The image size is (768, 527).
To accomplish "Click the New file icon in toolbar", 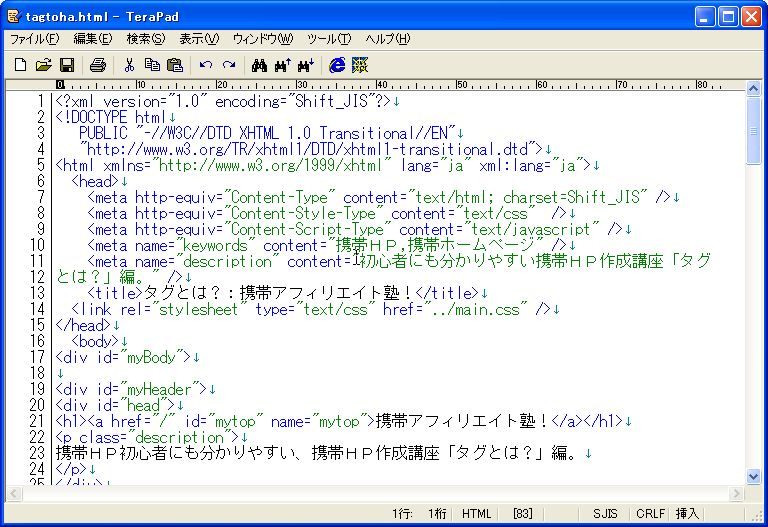I will [20, 65].
